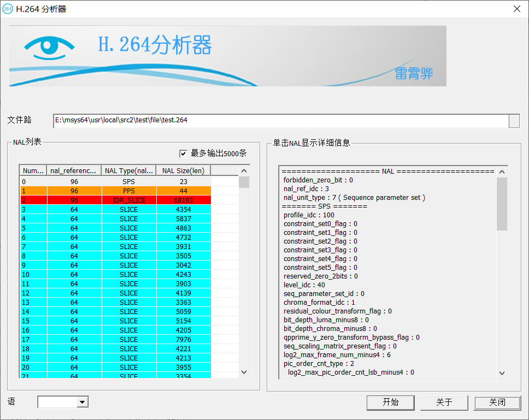
Task: Click the NAL Type column header
Action: tap(128, 170)
